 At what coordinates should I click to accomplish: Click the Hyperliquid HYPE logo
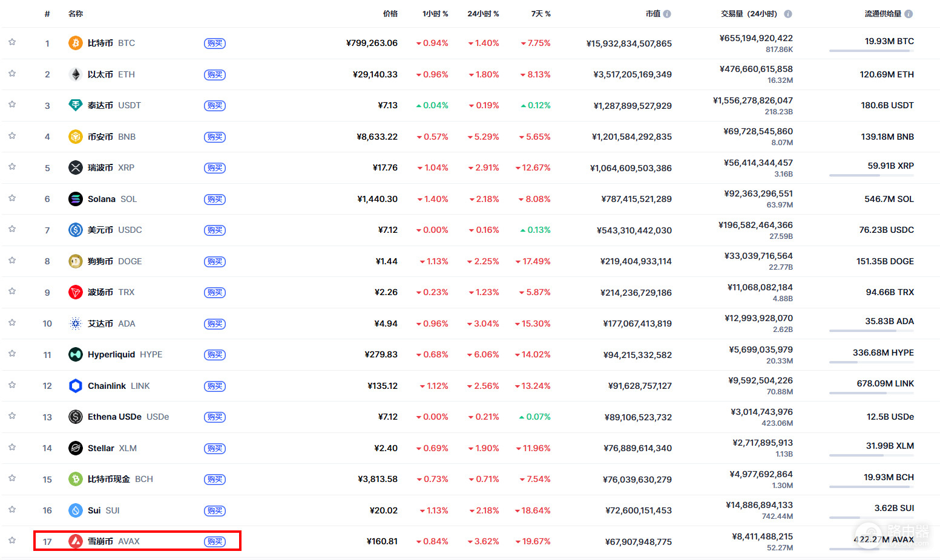click(x=76, y=354)
